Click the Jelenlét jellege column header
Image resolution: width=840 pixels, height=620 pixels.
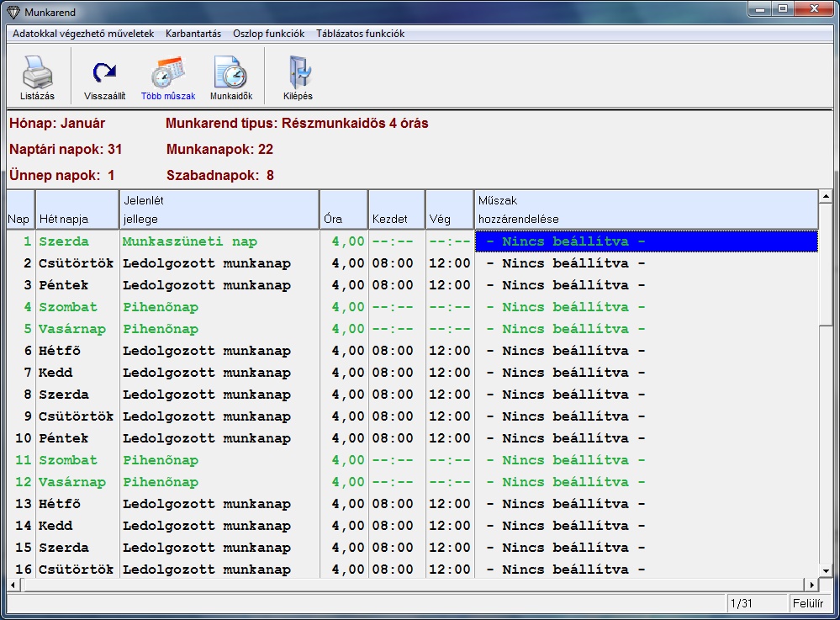point(219,209)
